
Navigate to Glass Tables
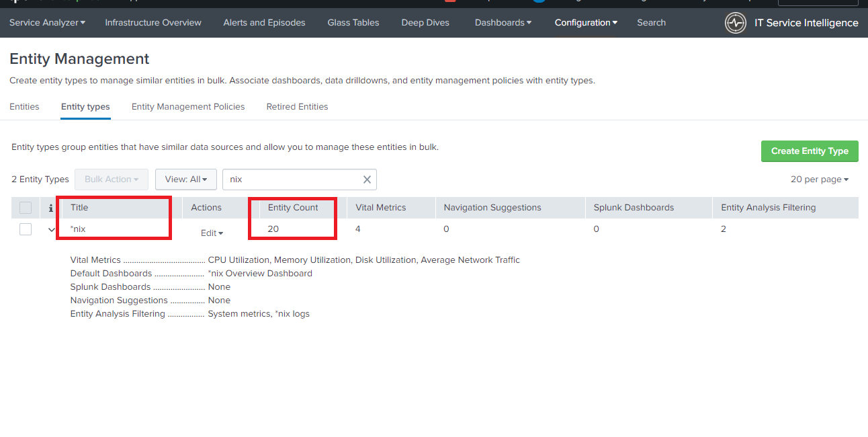click(x=353, y=23)
